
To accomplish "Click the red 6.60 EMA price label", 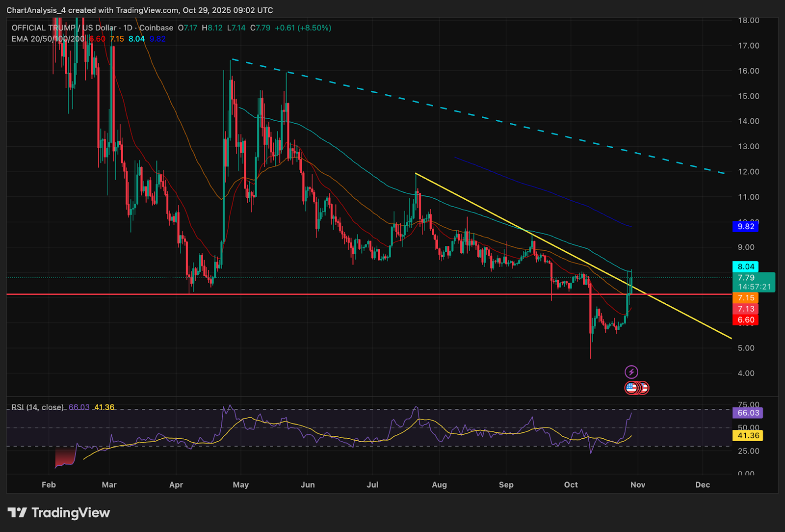I will coord(745,320).
